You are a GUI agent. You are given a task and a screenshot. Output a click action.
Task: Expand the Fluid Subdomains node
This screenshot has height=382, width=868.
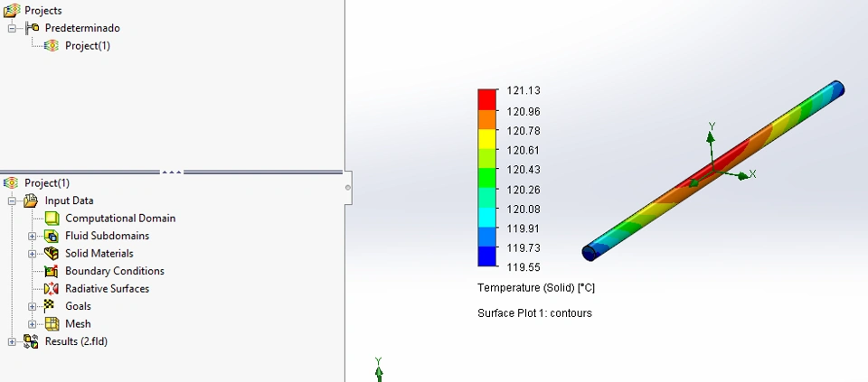[x=33, y=237]
